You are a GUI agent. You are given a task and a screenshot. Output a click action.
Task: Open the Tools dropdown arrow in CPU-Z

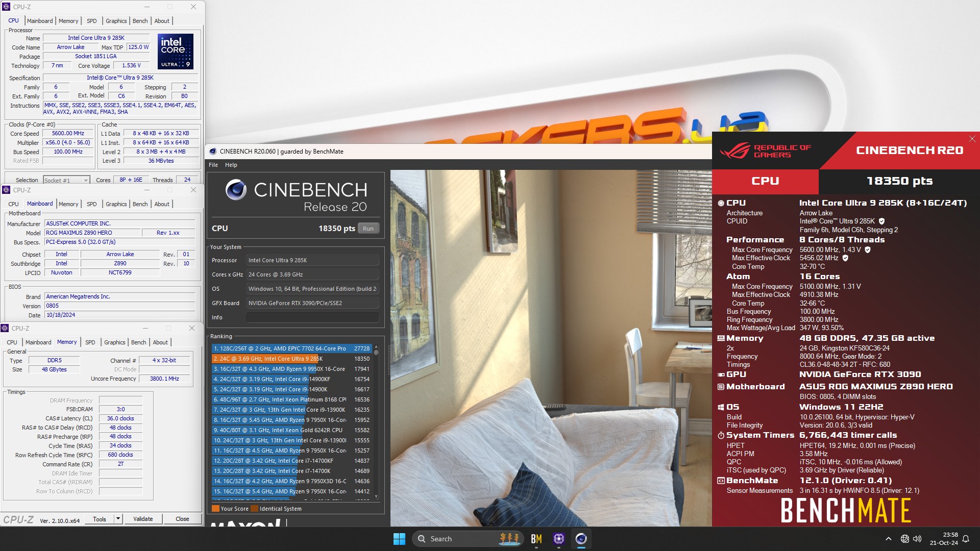pos(118,519)
